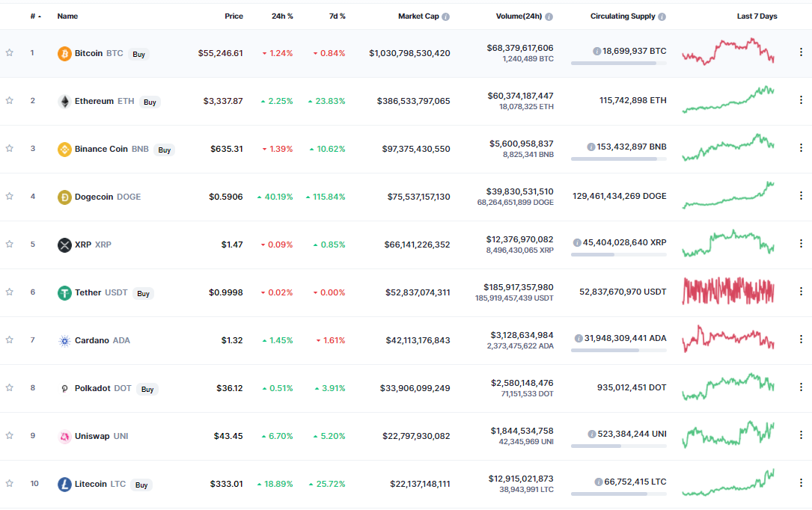Click the Dogecoin logo icon
812x510 pixels.
click(64, 197)
